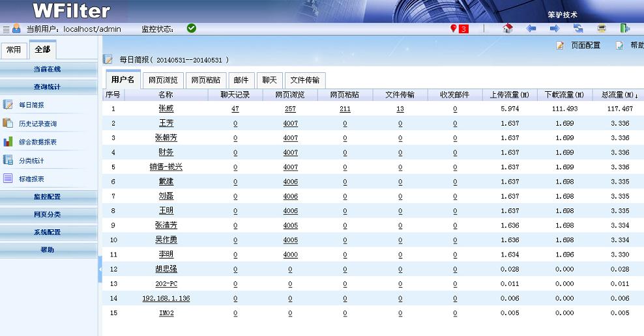644x336 pixels.
Task: Open 综合数据报表 in the sidebar
Action: [37, 142]
